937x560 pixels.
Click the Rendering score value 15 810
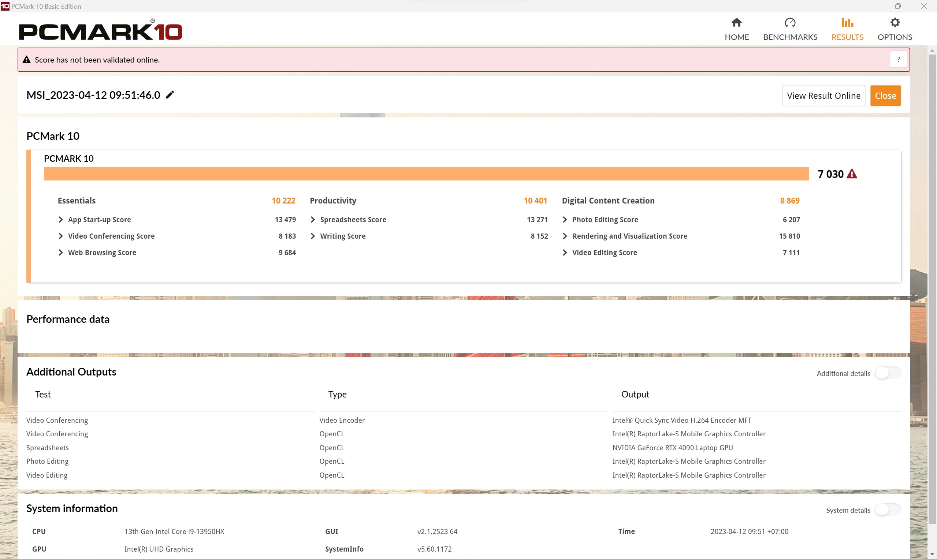pyautogui.click(x=789, y=236)
